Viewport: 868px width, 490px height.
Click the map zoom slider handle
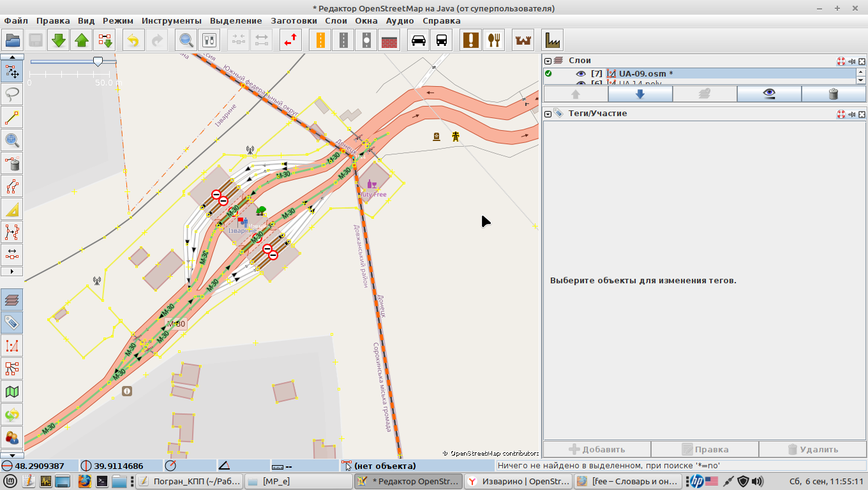[x=98, y=61]
